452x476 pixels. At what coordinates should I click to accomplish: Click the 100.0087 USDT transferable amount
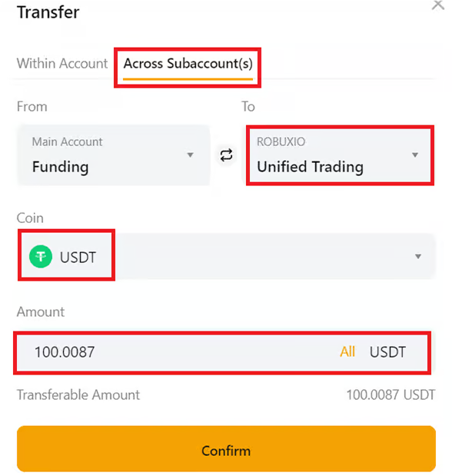pos(391,394)
